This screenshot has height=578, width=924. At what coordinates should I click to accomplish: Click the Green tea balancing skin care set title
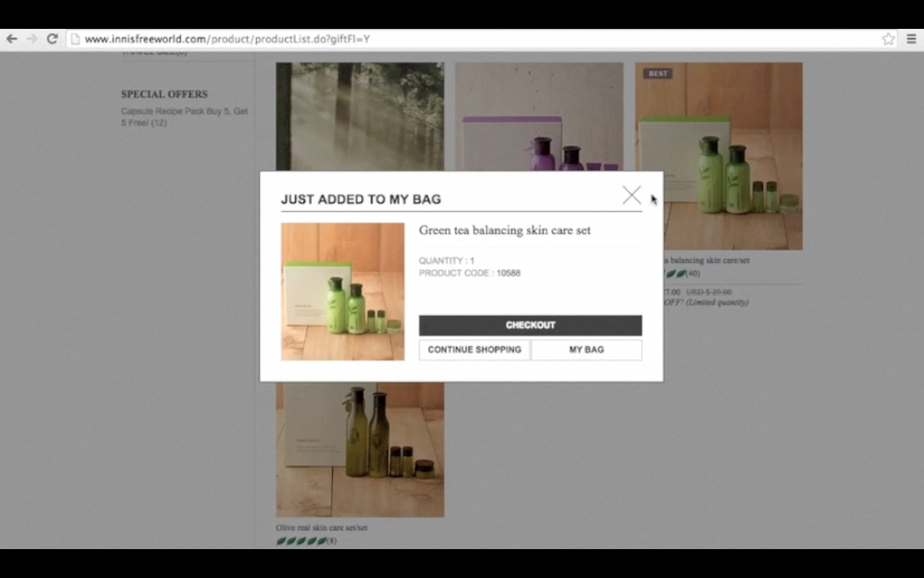point(505,230)
